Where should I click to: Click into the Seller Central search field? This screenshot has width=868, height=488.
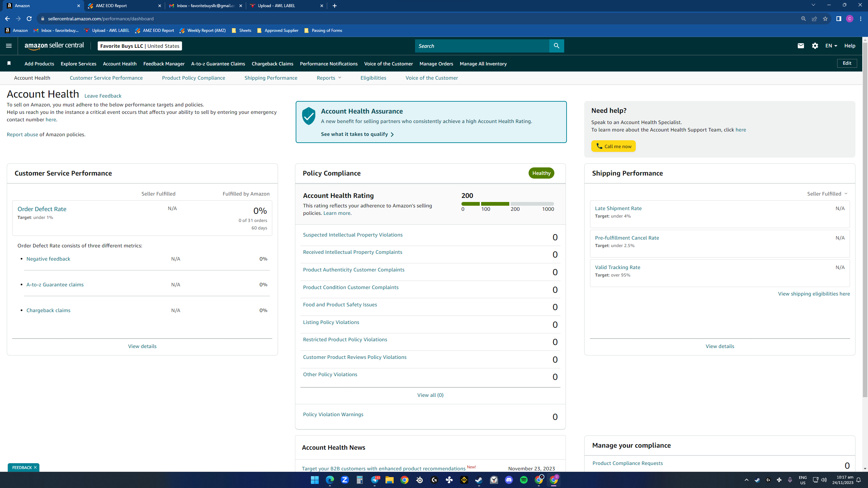click(x=482, y=46)
